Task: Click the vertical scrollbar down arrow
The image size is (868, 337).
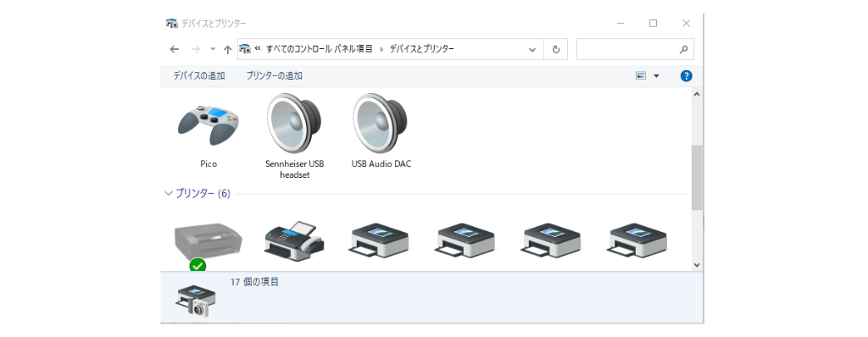Action: tap(697, 264)
